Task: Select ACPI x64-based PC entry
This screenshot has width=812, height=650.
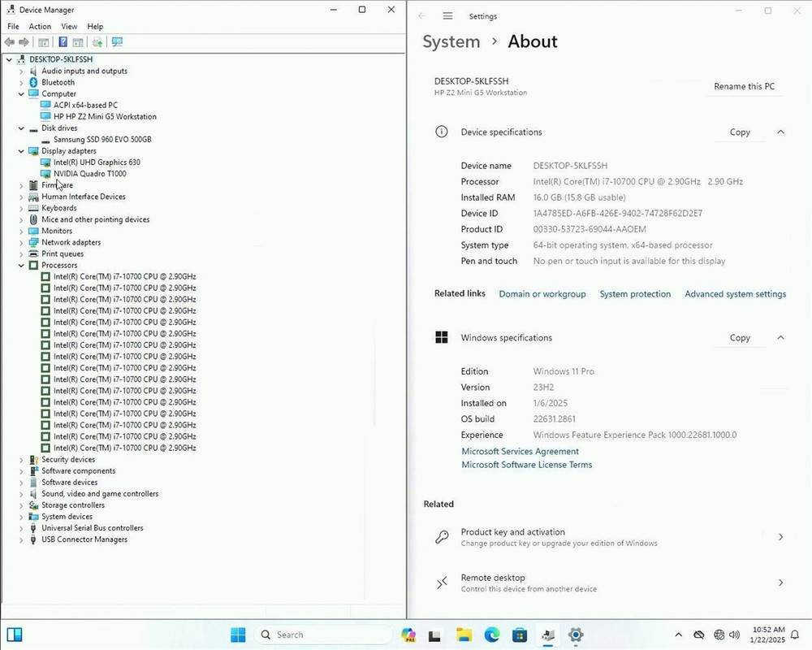Action: (85, 106)
